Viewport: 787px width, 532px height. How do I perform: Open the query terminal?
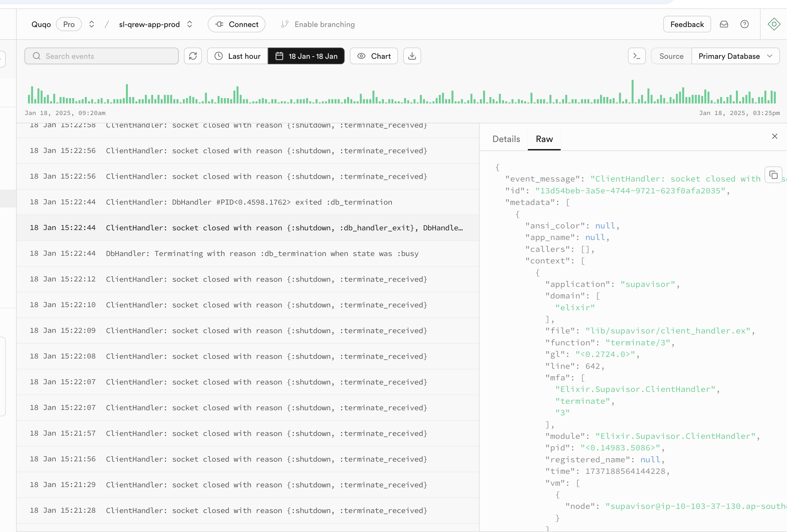[637, 56]
